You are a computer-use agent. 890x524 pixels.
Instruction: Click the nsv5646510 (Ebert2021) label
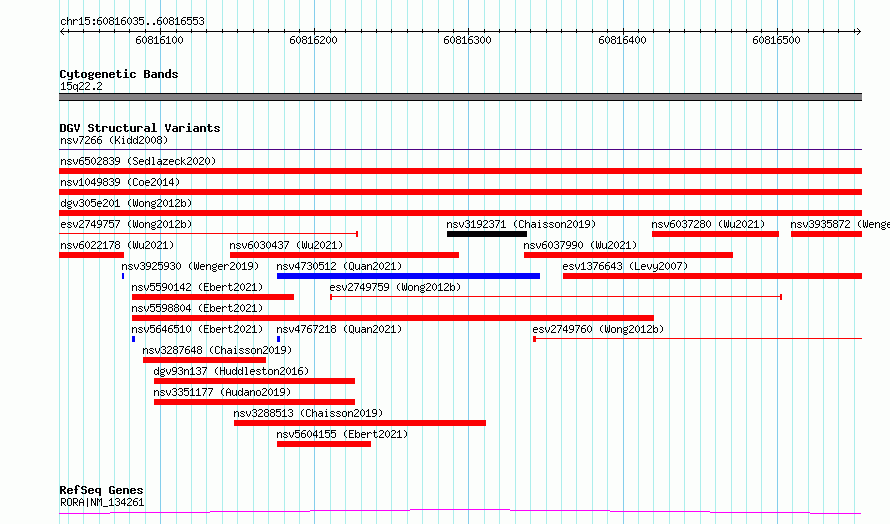pyautogui.click(x=197, y=329)
